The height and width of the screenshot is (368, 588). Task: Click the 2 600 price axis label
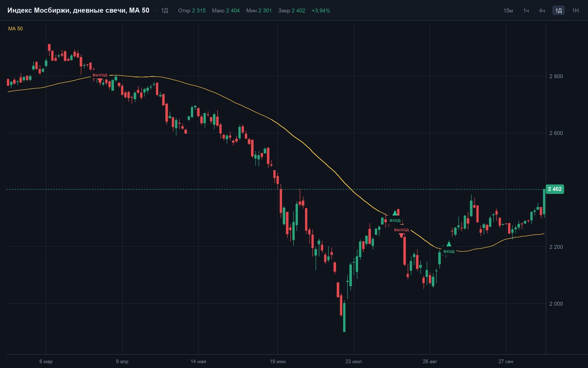[557, 133]
